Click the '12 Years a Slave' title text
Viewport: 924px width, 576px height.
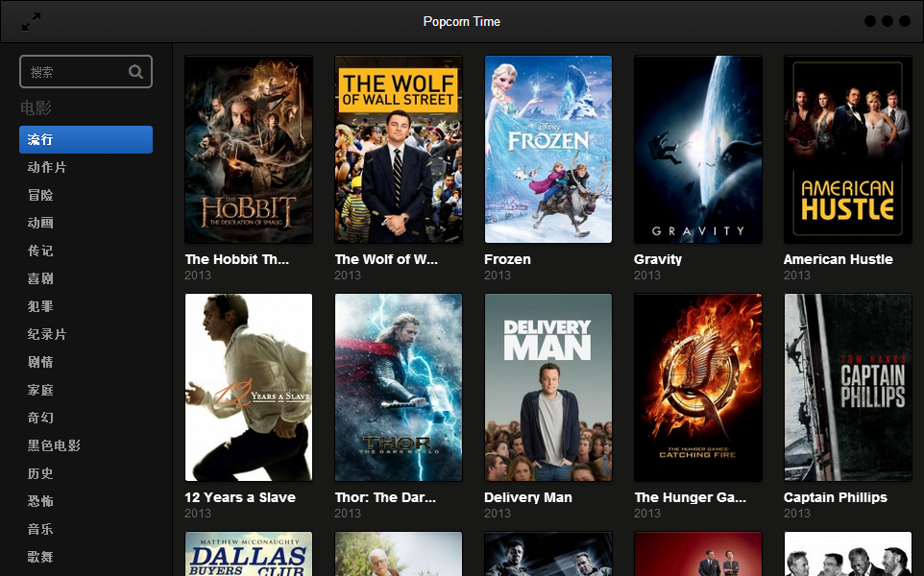(240, 497)
